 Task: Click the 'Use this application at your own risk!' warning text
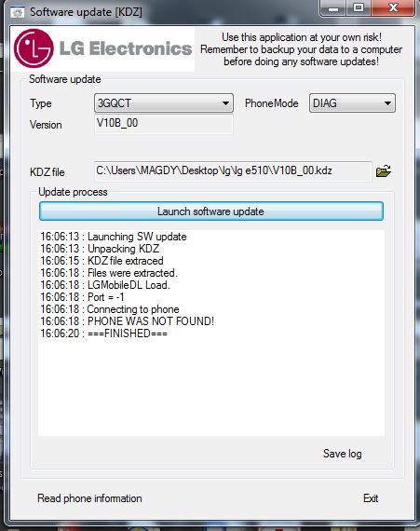coord(302,37)
